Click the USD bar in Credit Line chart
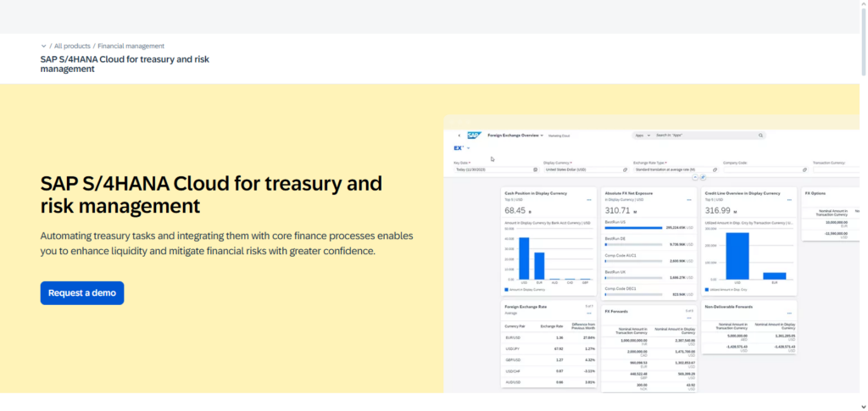This screenshot has height=411, width=868. pos(737,256)
